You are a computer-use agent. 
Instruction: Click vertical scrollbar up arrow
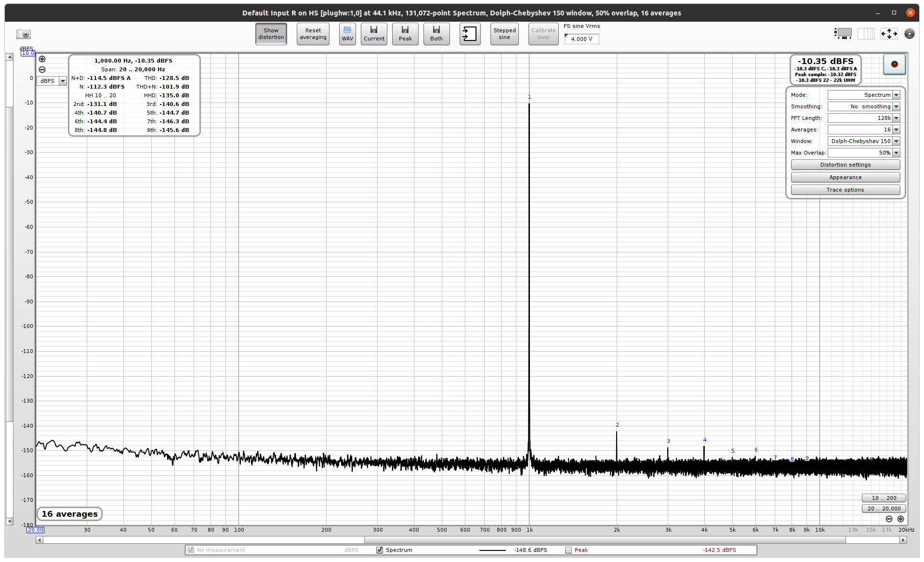(9, 57)
